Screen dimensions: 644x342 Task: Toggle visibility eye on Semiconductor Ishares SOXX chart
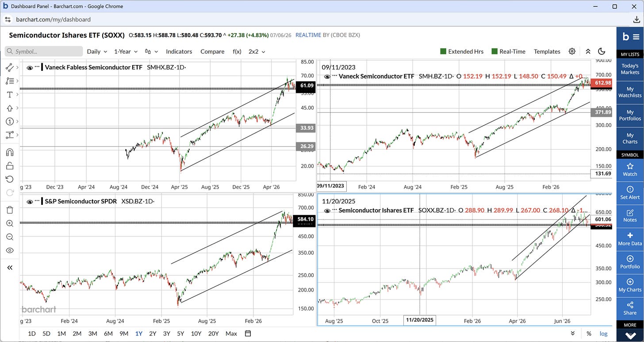(x=328, y=210)
